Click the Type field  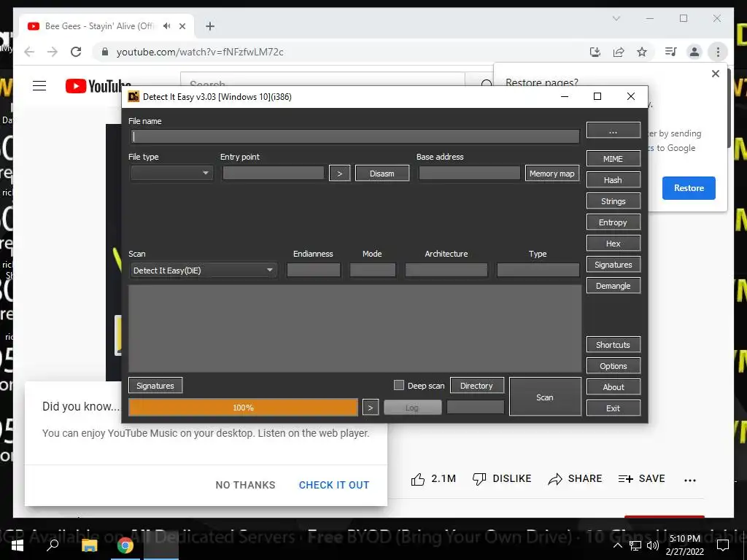(538, 271)
